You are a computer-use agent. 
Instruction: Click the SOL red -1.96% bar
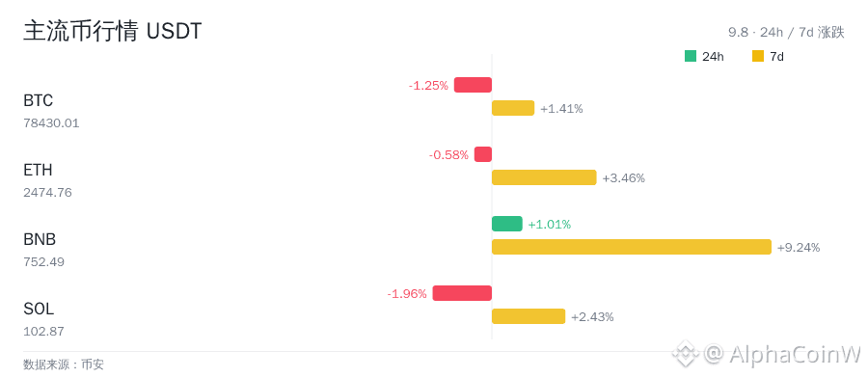pyautogui.click(x=462, y=293)
